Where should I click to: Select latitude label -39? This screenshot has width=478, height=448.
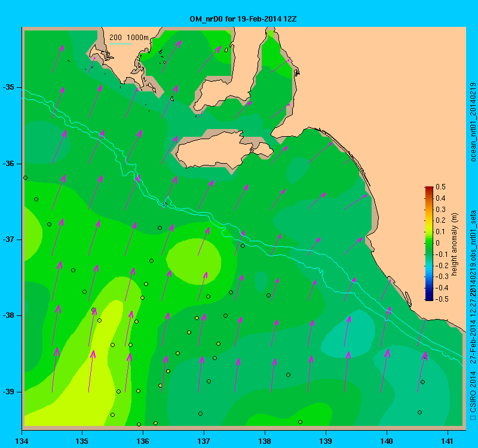[x=8, y=392]
